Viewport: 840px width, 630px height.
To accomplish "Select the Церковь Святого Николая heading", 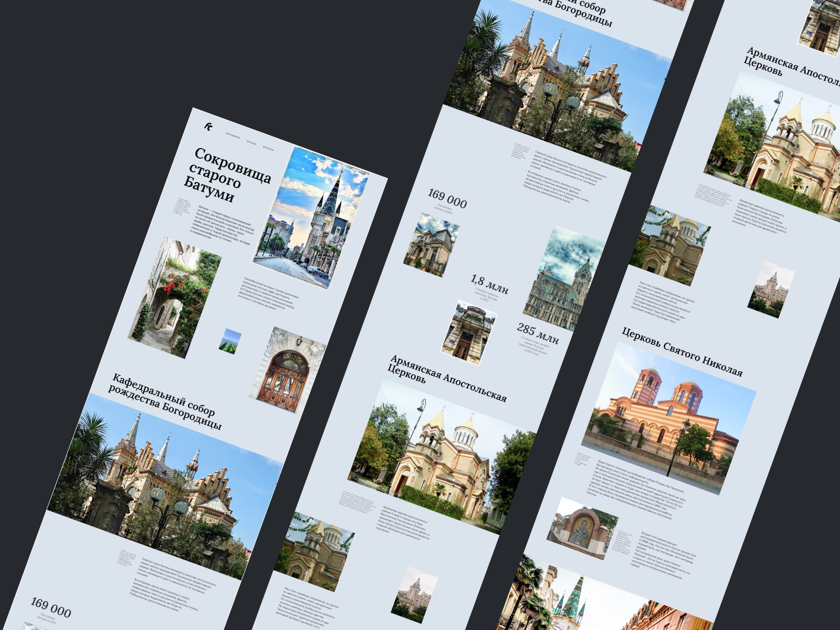I will pos(682,352).
